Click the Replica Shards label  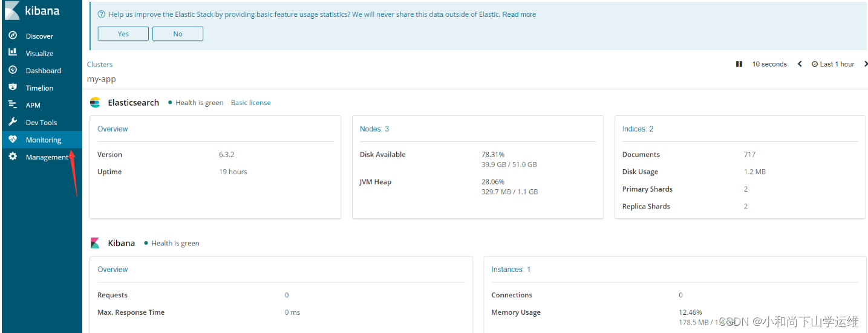646,206
